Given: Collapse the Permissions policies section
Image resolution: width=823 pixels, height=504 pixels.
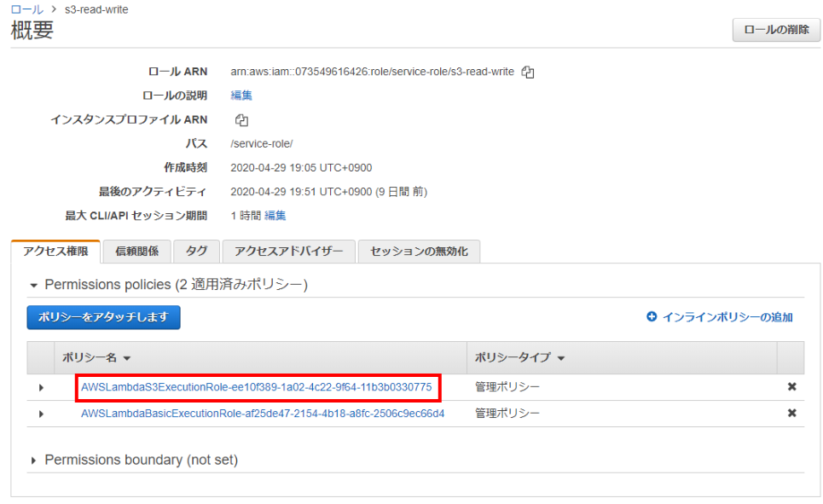Looking at the screenshot, I should (33, 285).
